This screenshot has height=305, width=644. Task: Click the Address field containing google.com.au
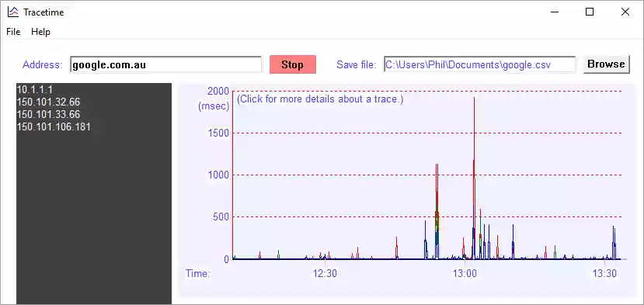pos(165,64)
